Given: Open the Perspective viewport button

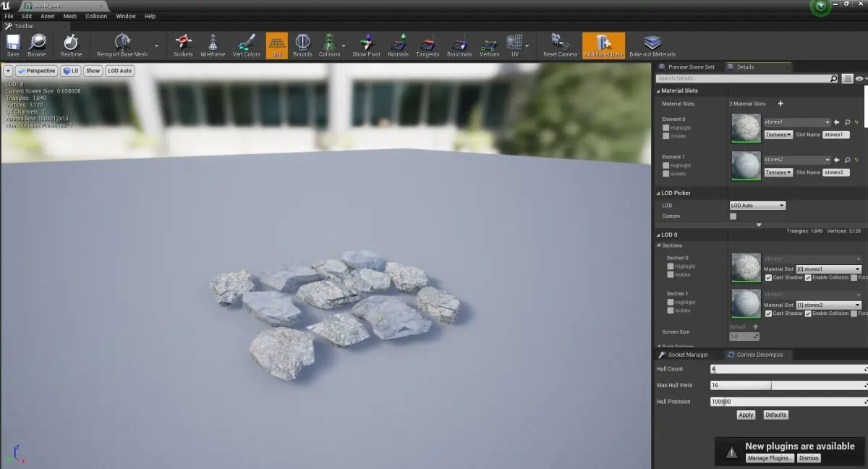Looking at the screenshot, I should (37, 71).
